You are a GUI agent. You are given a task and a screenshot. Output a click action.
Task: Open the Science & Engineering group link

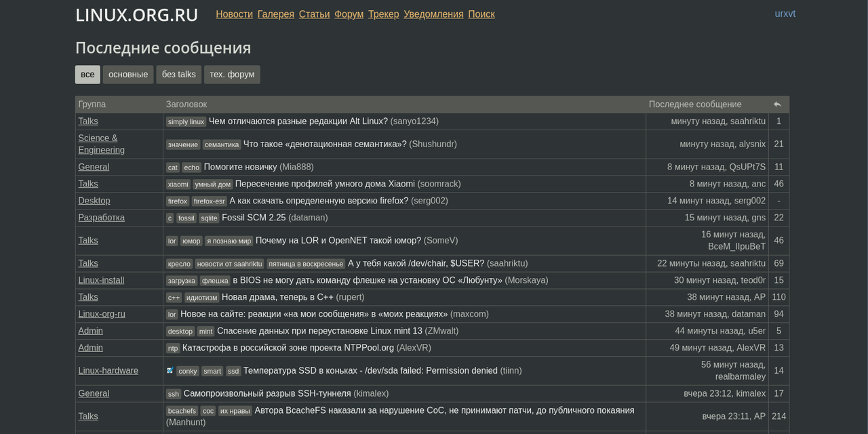pos(101,144)
